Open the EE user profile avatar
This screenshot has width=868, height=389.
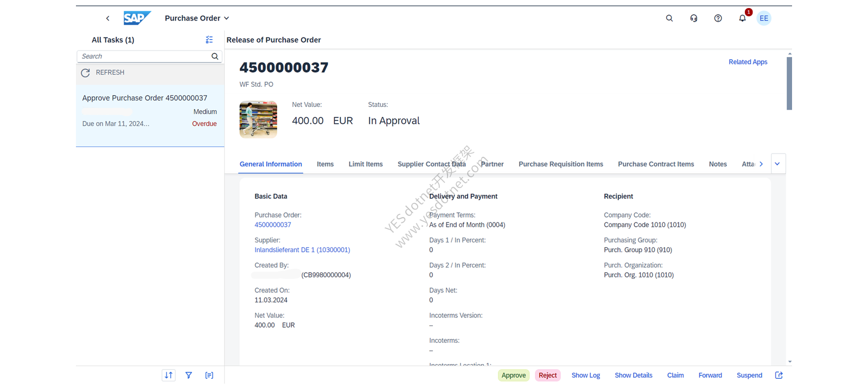pos(764,18)
